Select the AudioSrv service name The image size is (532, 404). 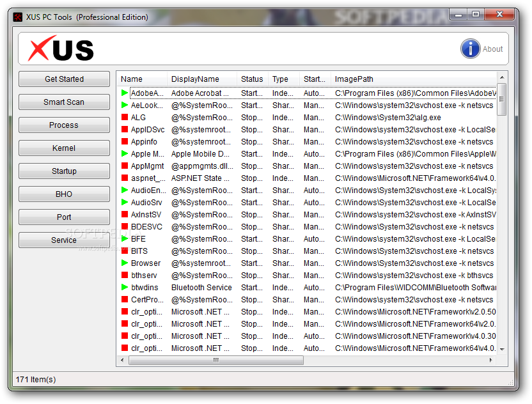point(146,203)
